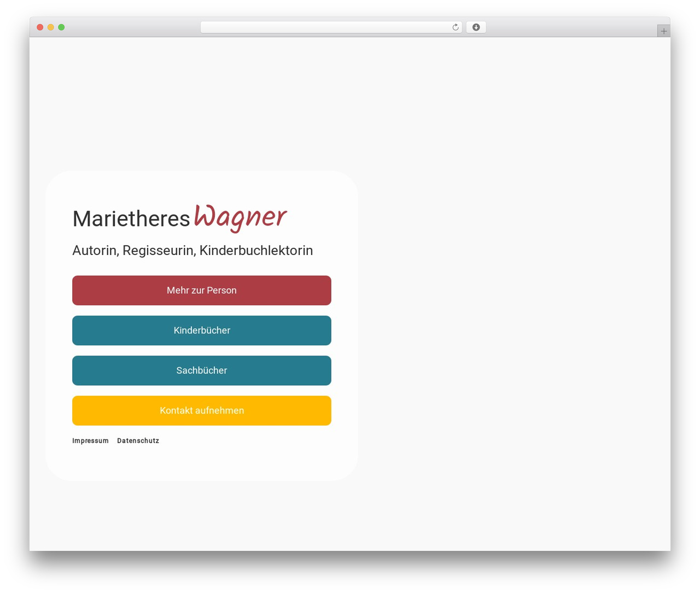Reload the page with the refresh icon

(x=455, y=27)
